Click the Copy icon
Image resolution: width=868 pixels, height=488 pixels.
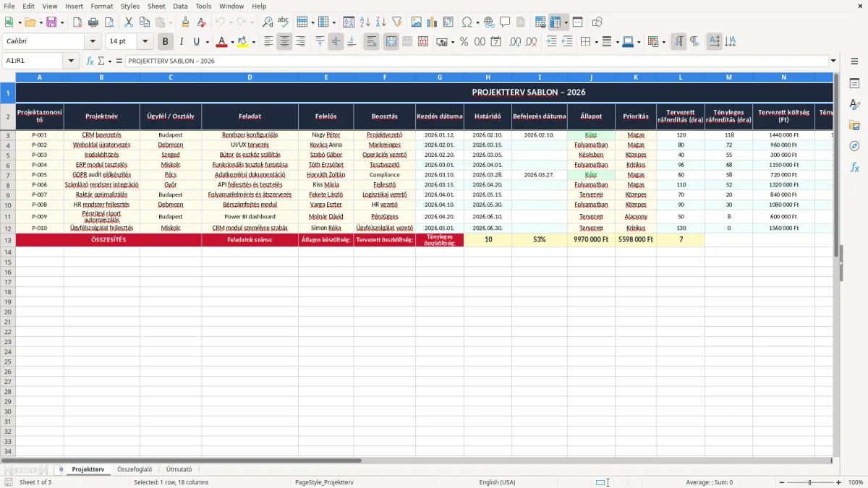145,22
